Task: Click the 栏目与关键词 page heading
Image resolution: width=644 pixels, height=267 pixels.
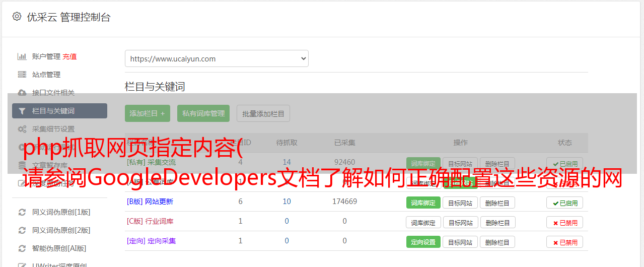Action: (155, 87)
